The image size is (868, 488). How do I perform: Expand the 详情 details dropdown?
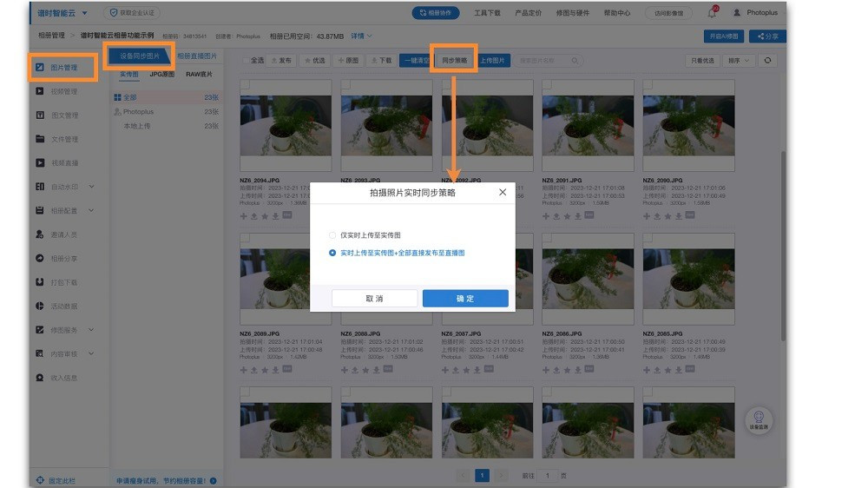pos(361,36)
